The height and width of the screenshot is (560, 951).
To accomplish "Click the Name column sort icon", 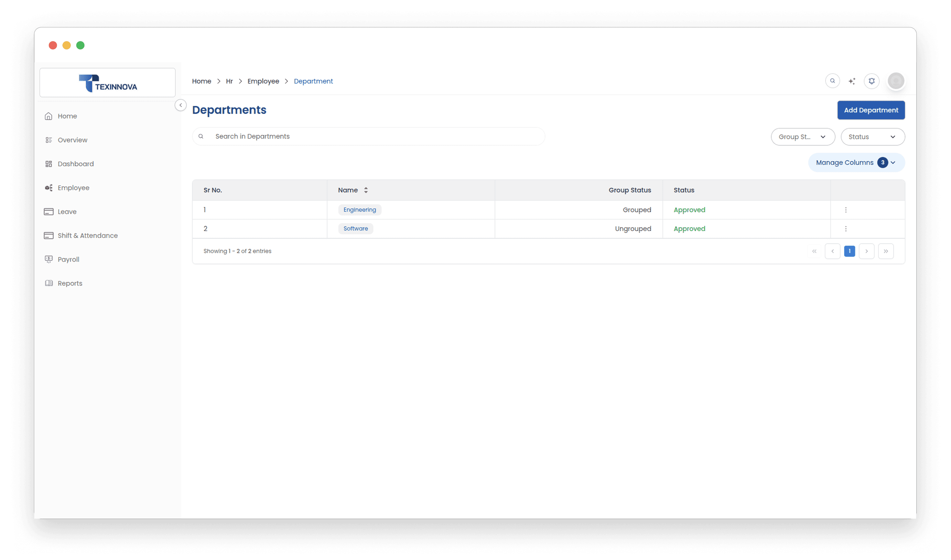I will [365, 190].
